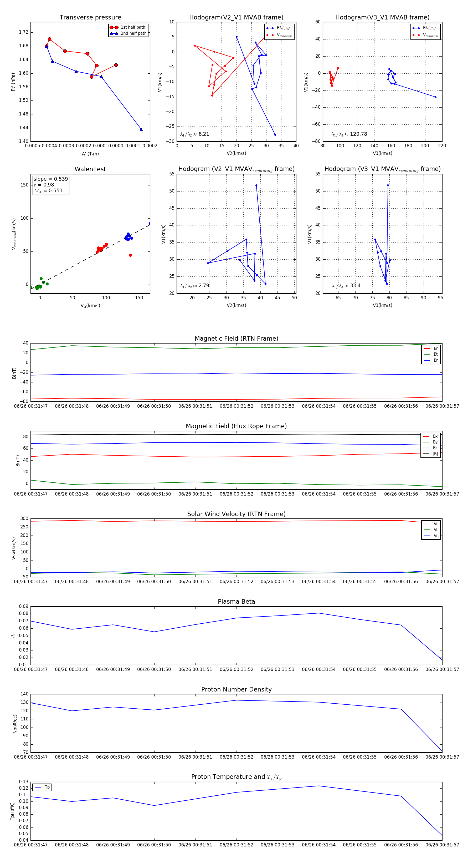This screenshot has width=473, height=868.
Task: Click the 'Plasma Beta' chart title
Action: pos(236,602)
